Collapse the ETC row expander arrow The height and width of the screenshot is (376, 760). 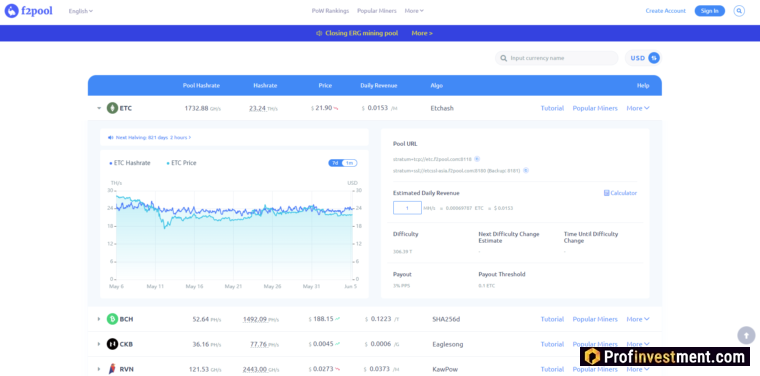(x=99, y=108)
